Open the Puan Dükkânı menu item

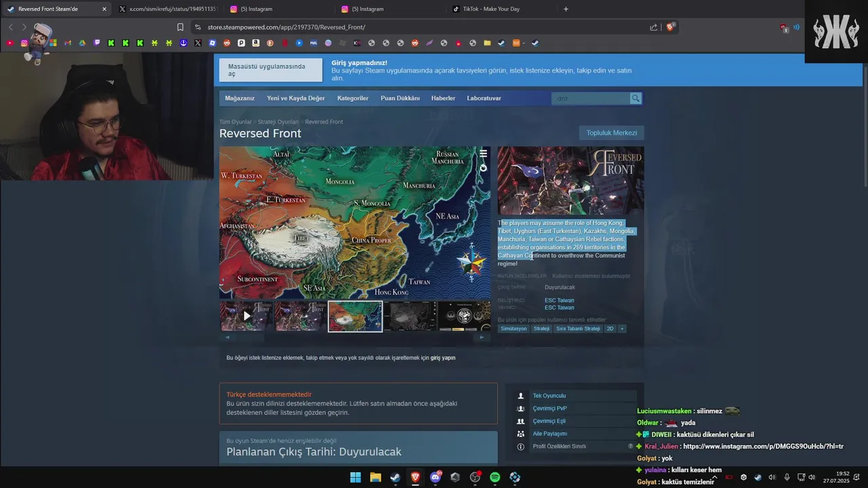pyautogui.click(x=400, y=98)
